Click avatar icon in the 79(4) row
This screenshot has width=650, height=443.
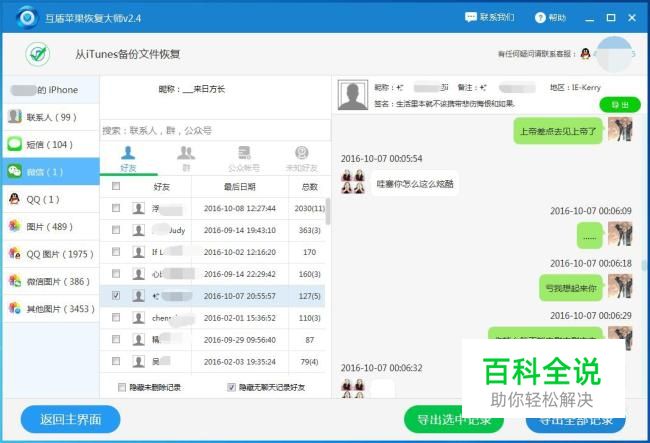coord(138,362)
